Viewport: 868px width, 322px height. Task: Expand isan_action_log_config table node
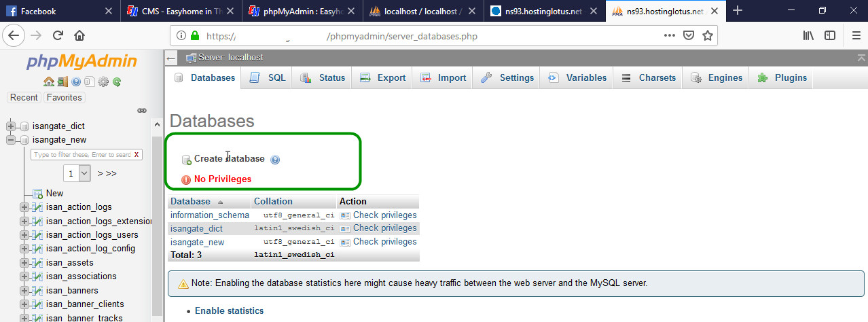click(24, 249)
